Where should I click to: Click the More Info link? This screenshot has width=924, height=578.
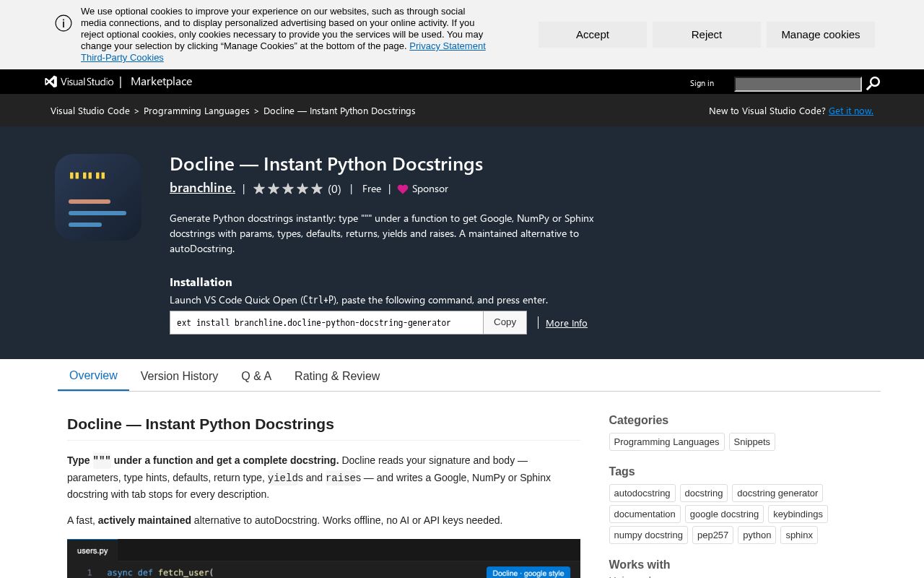(x=567, y=323)
